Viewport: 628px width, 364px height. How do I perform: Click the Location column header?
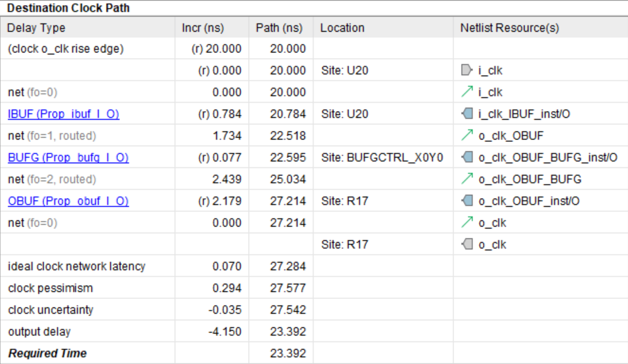[x=342, y=28]
